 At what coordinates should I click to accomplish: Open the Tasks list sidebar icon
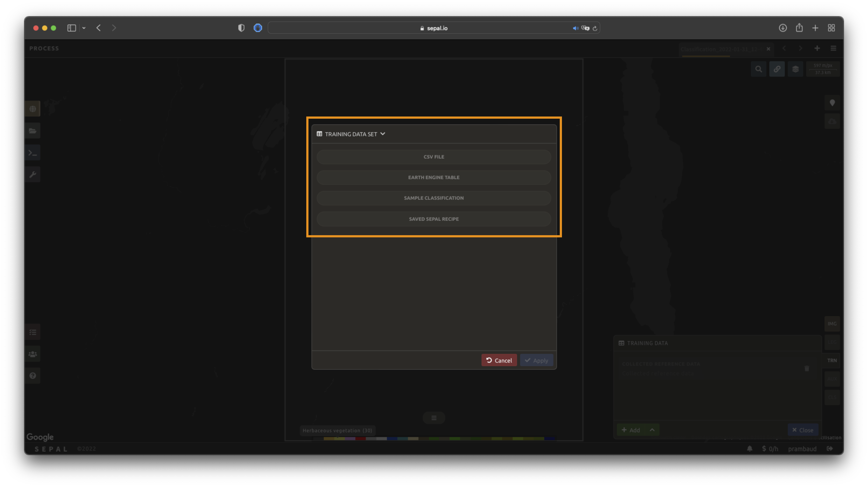pyautogui.click(x=33, y=332)
